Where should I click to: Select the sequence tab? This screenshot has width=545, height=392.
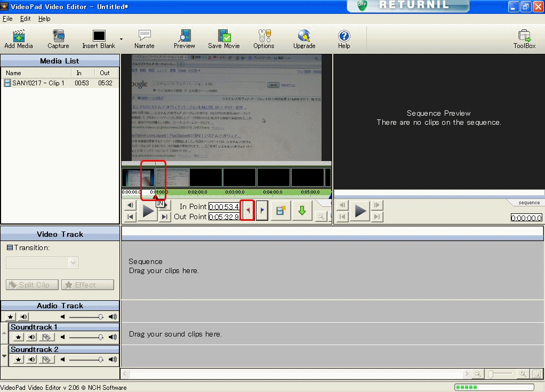[x=528, y=203]
